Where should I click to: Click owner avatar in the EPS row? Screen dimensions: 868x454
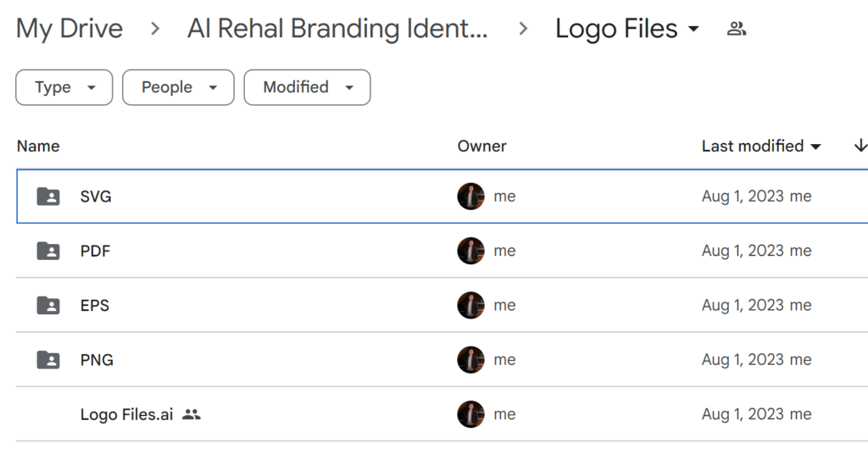coord(471,305)
